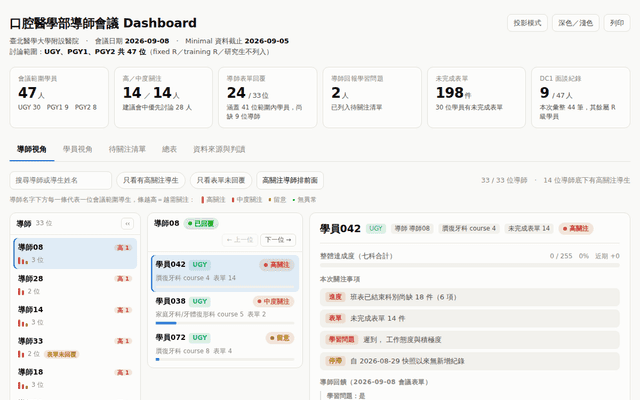This screenshot has width=640, height=400.
Task: Click the 贋復牙科 course 4 chip
Action: click(469, 229)
